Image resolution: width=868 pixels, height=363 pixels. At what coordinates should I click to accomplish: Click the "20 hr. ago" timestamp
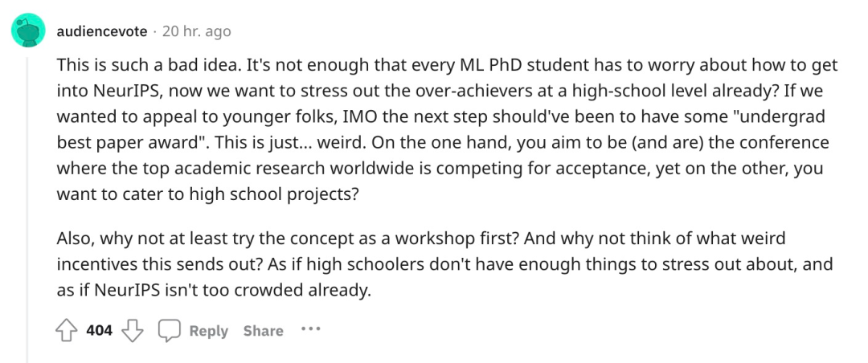pos(196,31)
